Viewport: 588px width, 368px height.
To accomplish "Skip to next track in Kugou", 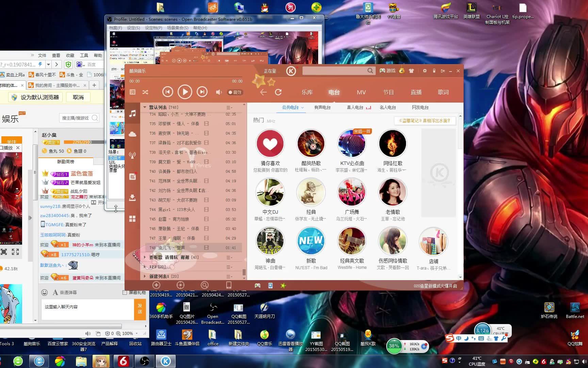I will [x=202, y=92].
